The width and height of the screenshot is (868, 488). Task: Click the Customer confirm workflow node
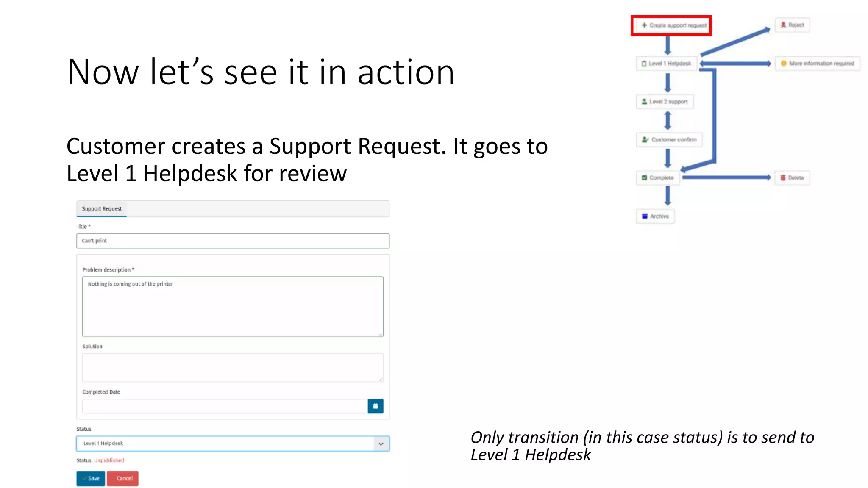pyautogui.click(x=669, y=140)
